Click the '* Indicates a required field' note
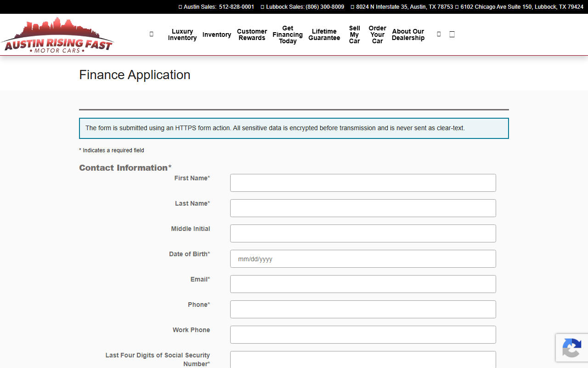The width and height of the screenshot is (588, 368). pos(112,150)
